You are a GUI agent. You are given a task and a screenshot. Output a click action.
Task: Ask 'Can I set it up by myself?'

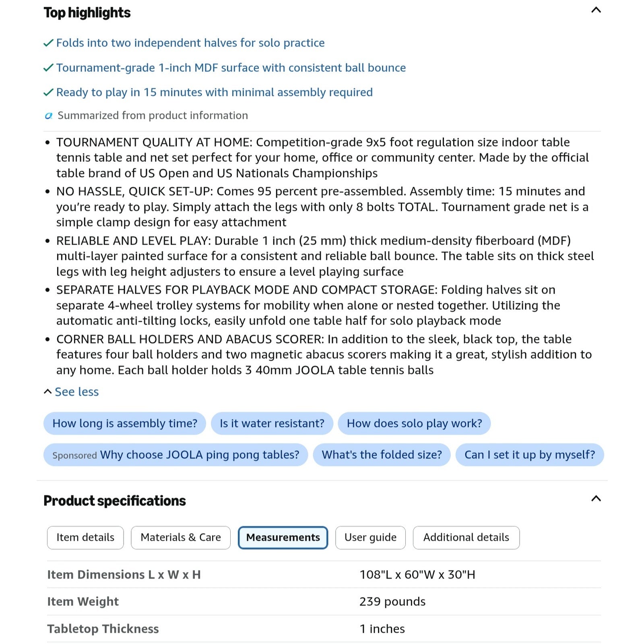[x=530, y=455]
